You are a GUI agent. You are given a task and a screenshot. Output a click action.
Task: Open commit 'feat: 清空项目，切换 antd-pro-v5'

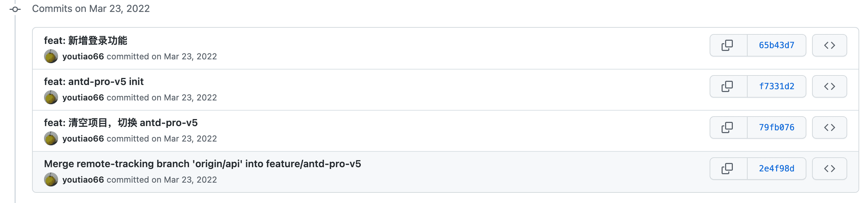[121, 123]
